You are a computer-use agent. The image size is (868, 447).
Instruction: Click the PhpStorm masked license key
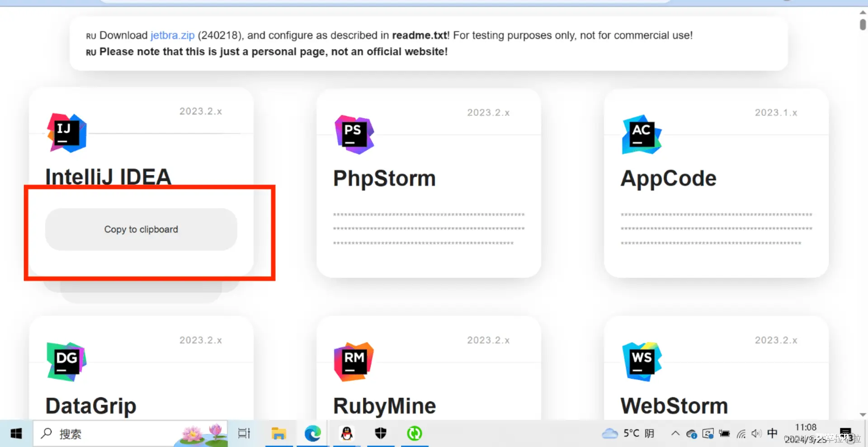pyautogui.click(x=429, y=228)
